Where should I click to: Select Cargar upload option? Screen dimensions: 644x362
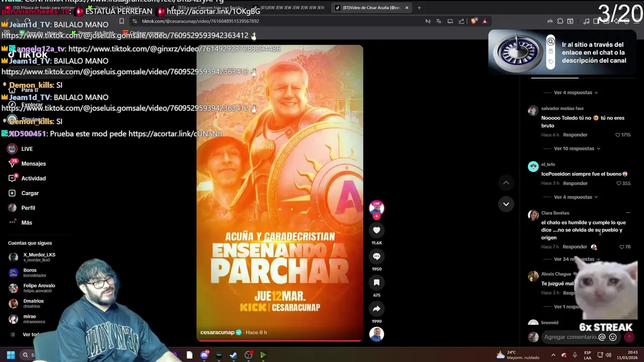[x=24, y=193]
